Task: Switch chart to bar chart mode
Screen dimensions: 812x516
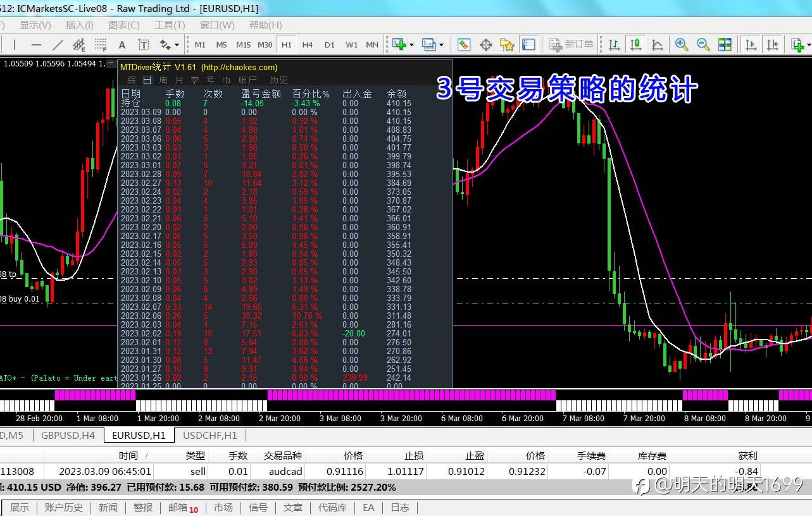Action: 614,44
